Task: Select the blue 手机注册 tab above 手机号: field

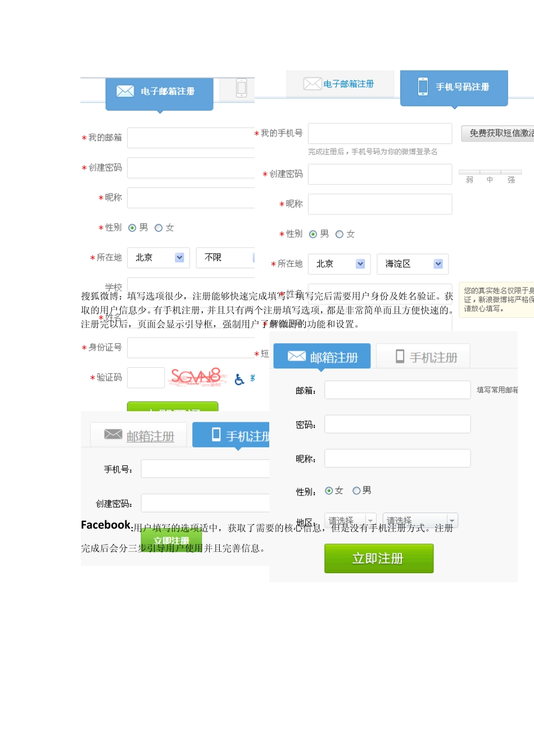Action: coord(231,435)
